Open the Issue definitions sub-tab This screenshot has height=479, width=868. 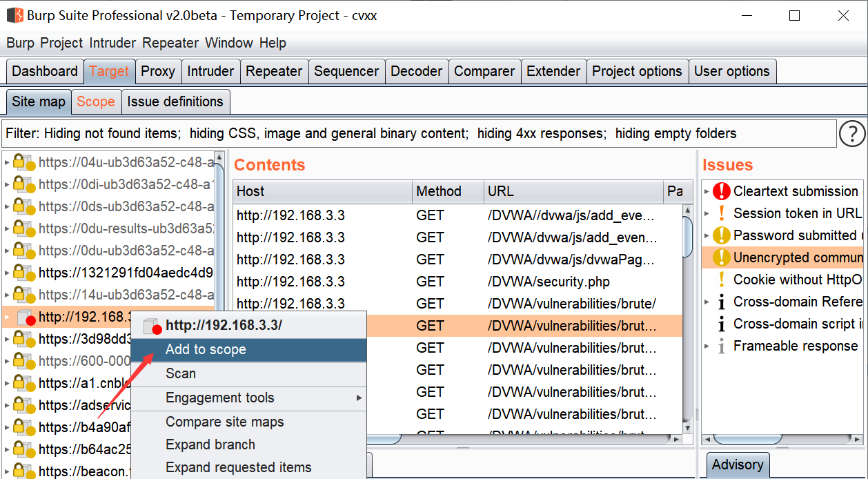click(x=175, y=101)
